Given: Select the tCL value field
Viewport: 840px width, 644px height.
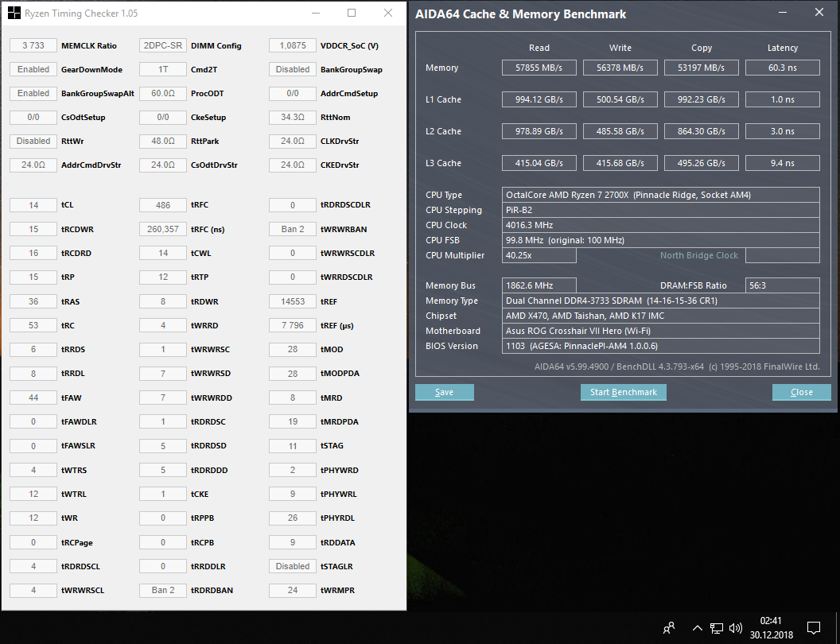Looking at the screenshot, I should point(33,205).
